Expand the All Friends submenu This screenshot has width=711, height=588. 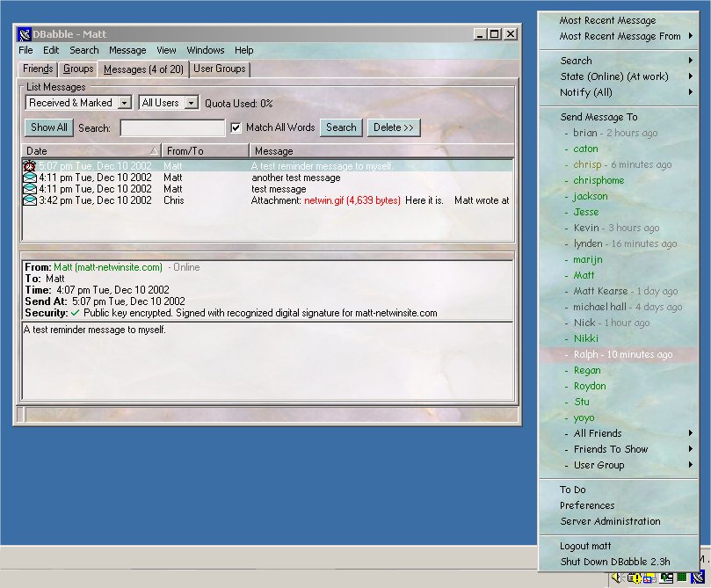[x=620, y=433]
